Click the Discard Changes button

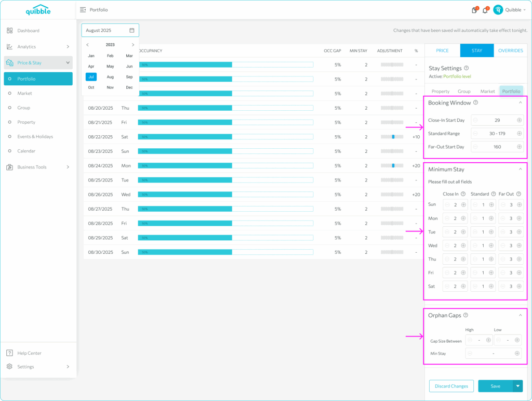pos(451,386)
